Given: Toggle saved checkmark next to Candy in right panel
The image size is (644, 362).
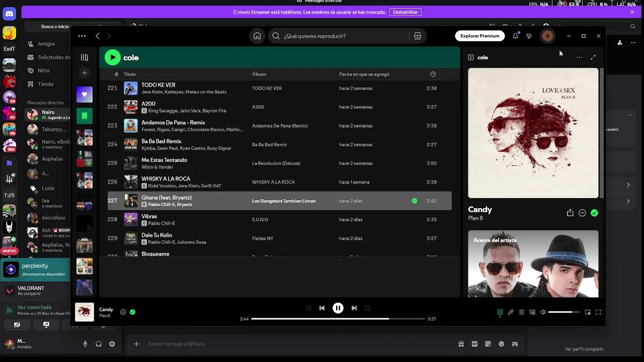Looking at the screenshot, I should click(x=594, y=213).
